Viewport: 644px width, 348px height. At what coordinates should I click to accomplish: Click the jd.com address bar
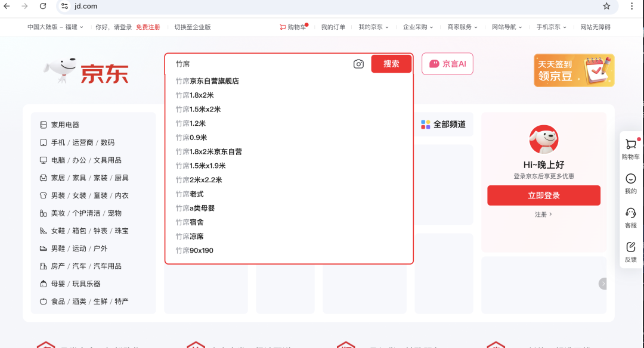329,6
